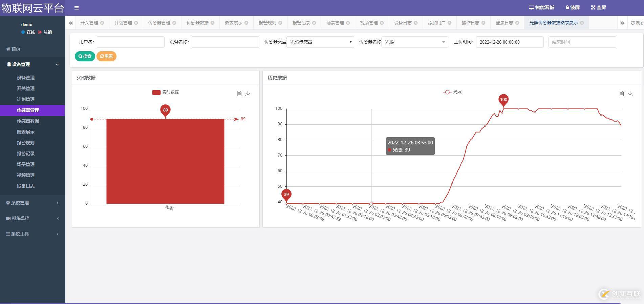Click the red 光照 bar in chart
The image size is (644, 304).
[x=165, y=161]
